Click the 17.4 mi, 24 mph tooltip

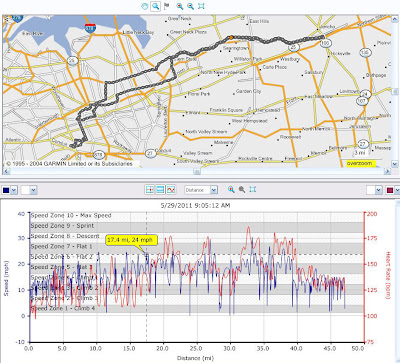click(131, 240)
